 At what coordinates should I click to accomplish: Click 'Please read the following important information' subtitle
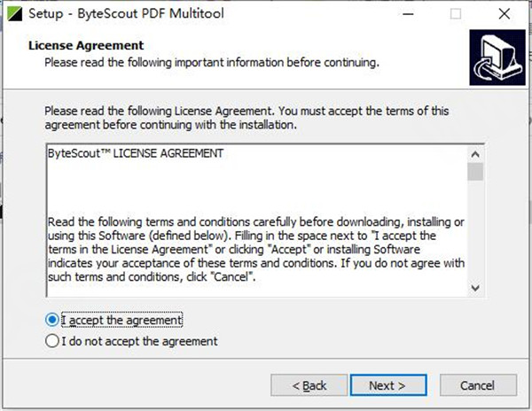[x=212, y=63]
